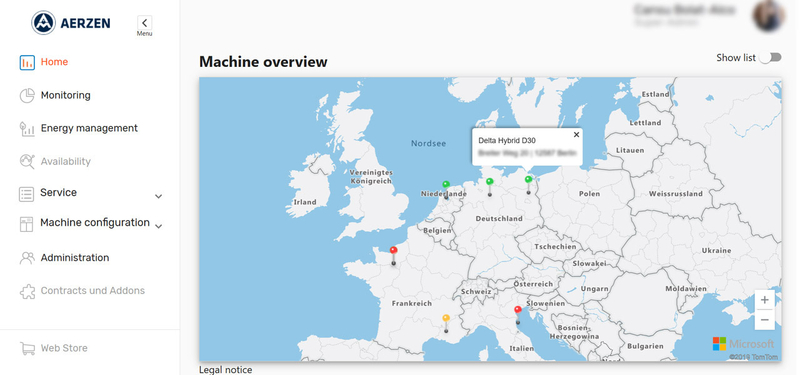
Task: Select the red pin near Slowenien
Action: (518, 309)
